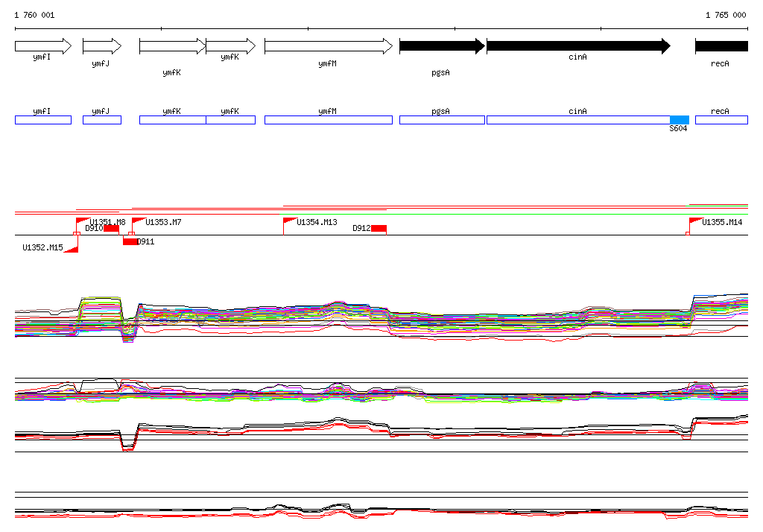Viewport: 763px width, 532px height.
Task: Click the ymfI white gene arrow
Action: 43,46
